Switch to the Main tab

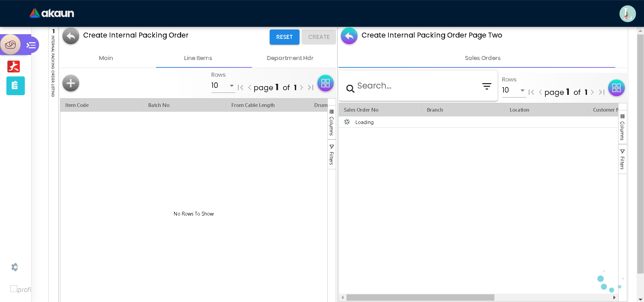pyautogui.click(x=106, y=58)
